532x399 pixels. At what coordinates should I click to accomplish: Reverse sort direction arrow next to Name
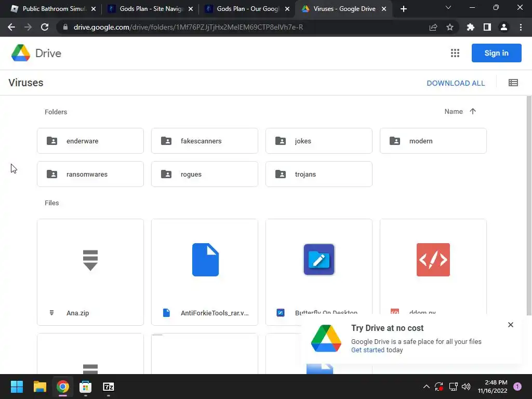(x=473, y=111)
